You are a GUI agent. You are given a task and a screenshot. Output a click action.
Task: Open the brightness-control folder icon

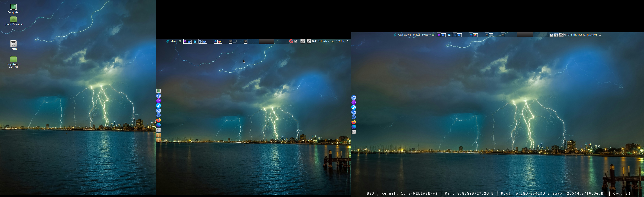[x=13, y=59]
